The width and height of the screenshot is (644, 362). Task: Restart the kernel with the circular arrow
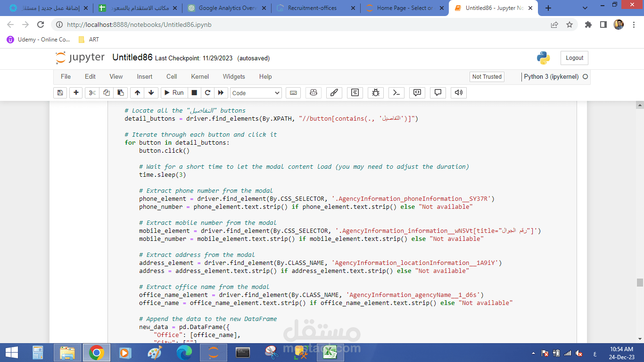(x=207, y=93)
